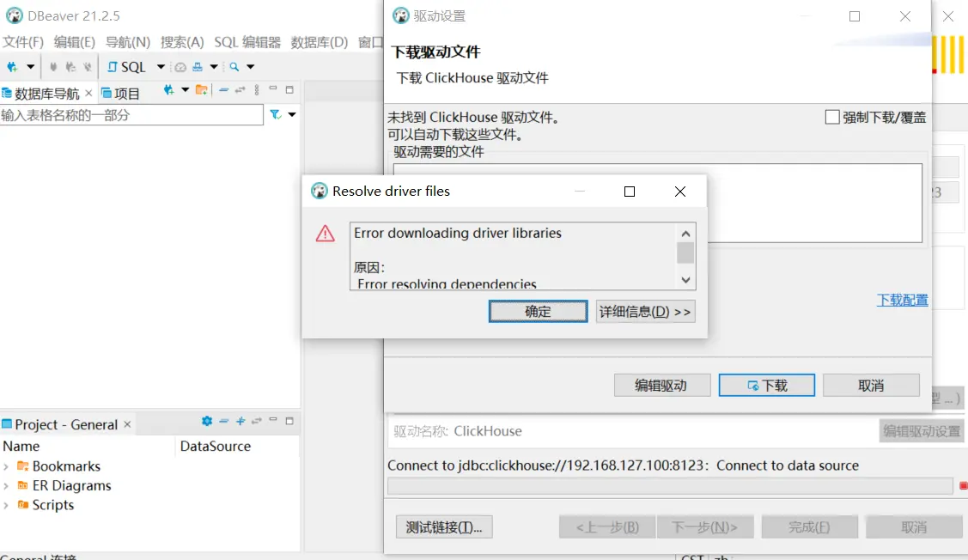Minimize the Project - General panel

tap(273, 421)
